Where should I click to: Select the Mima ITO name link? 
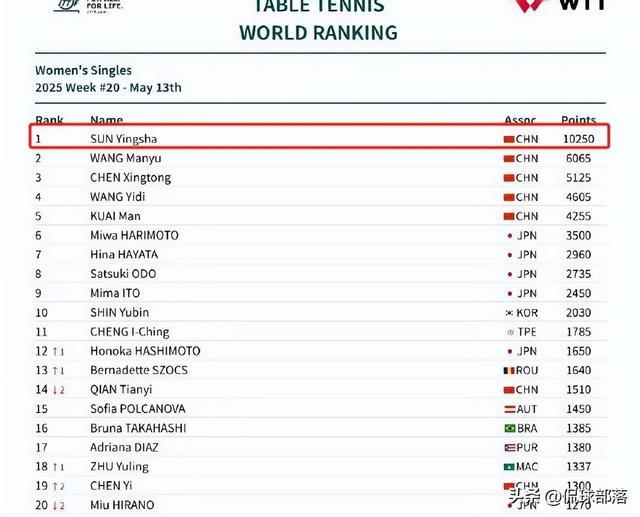click(115, 293)
